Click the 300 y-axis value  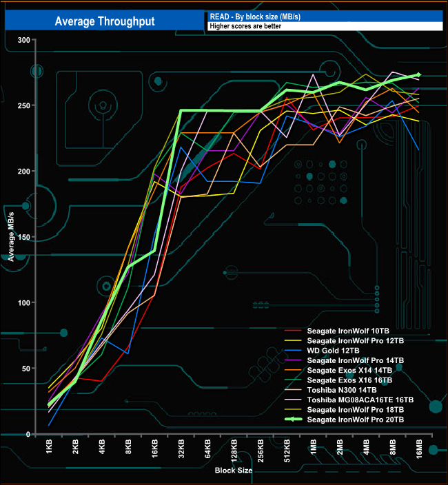coord(24,40)
